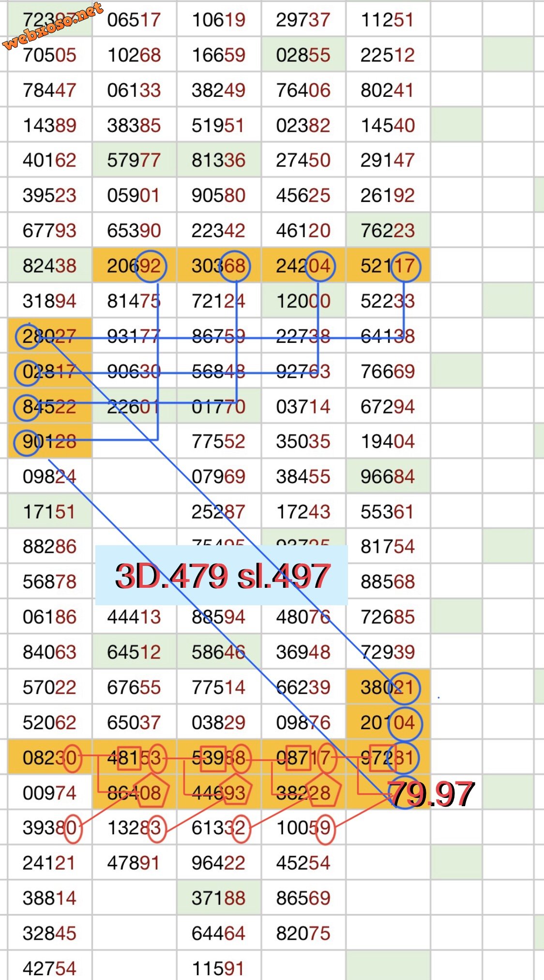
Task: Click on value 67793
Action: coord(50,230)
